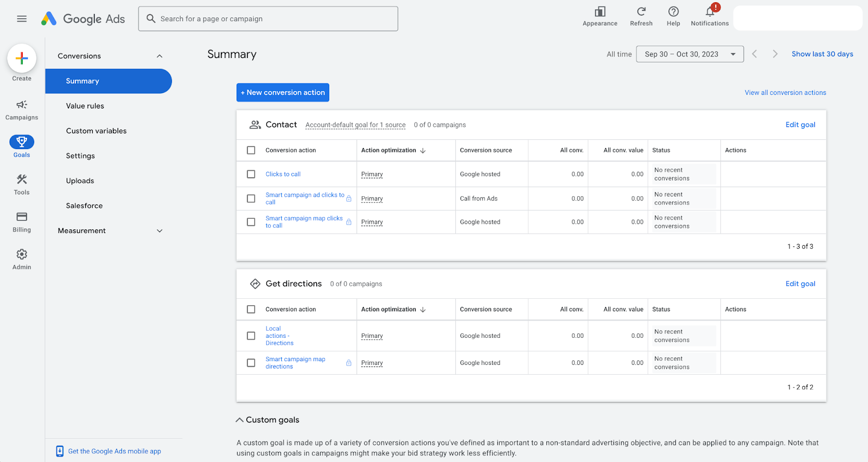Open Value rules page

coord(85,106)
